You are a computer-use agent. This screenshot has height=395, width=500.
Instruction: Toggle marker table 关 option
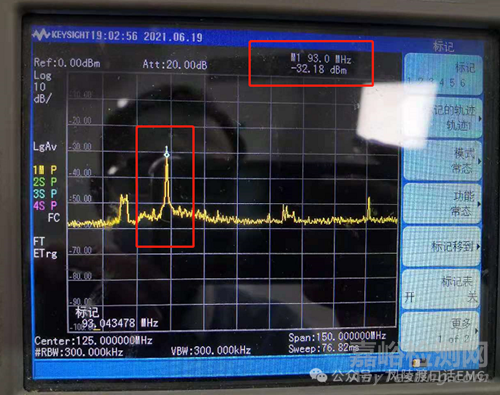click(x=473, y=296)
